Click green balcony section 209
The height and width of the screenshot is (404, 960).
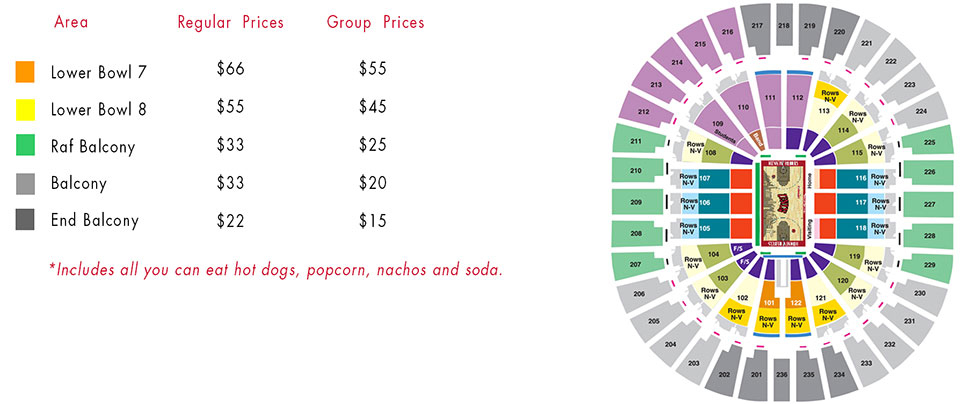[636, 202]
